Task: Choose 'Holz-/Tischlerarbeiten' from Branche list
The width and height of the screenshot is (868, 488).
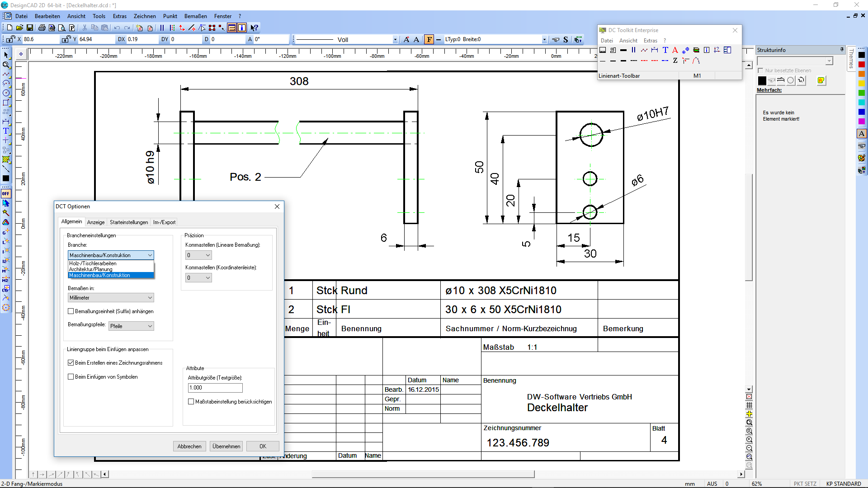Action: coord(111,263)
